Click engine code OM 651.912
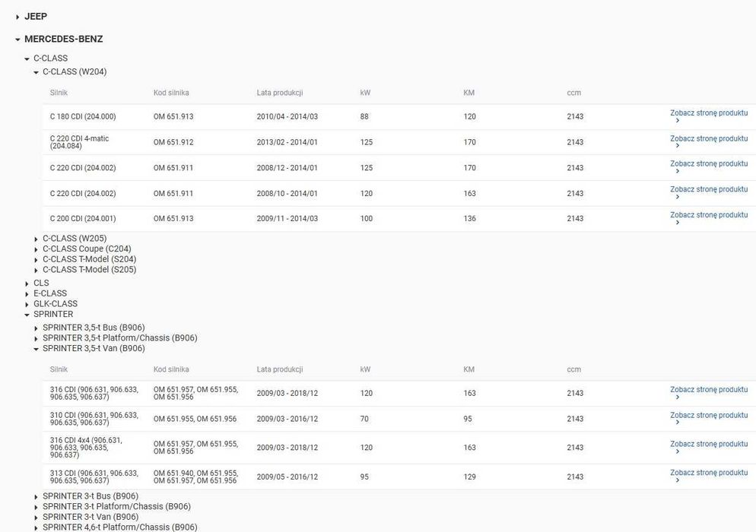The image size is (756, 532). click(173, 142)
